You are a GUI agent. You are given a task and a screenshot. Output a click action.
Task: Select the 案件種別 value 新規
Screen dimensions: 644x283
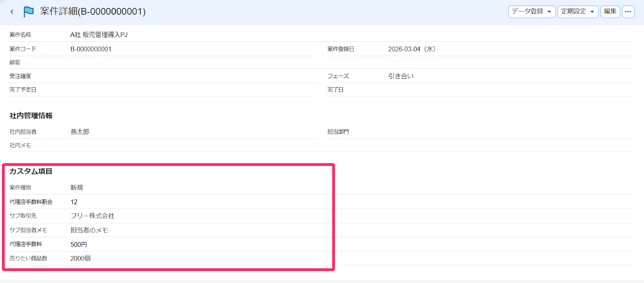click(x=77, y=188)
